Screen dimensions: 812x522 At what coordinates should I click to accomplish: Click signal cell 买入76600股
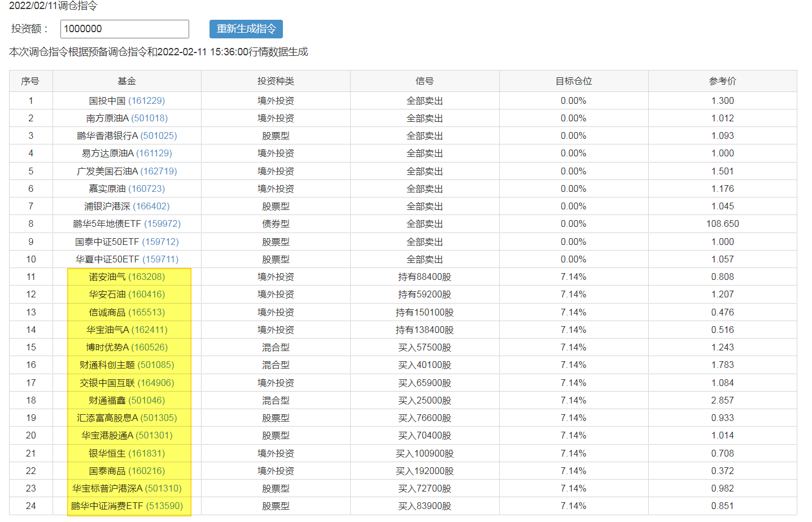(x=425, y=418)
